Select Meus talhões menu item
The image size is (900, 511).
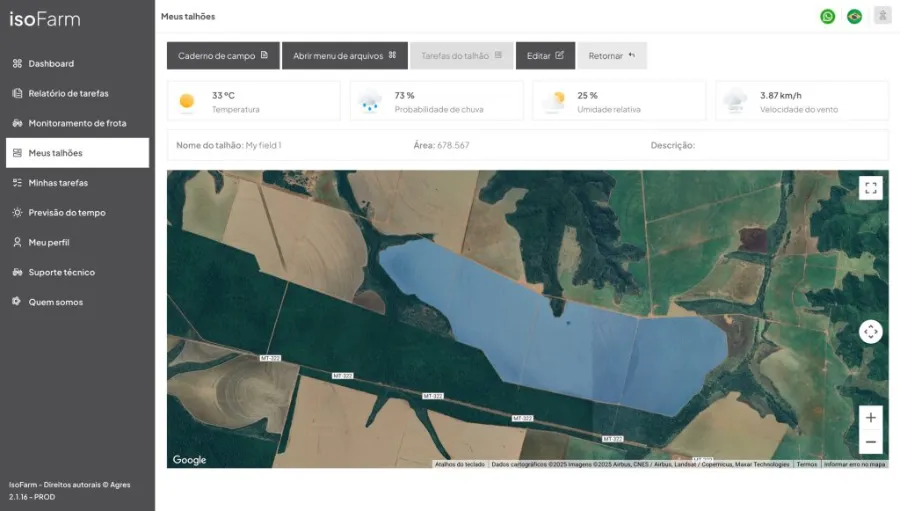[x=77, y=153]
